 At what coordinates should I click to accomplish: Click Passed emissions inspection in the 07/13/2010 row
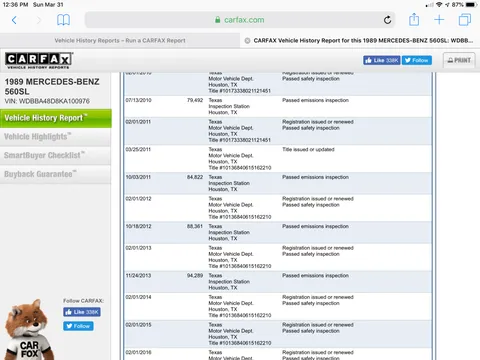click(315, 100)
